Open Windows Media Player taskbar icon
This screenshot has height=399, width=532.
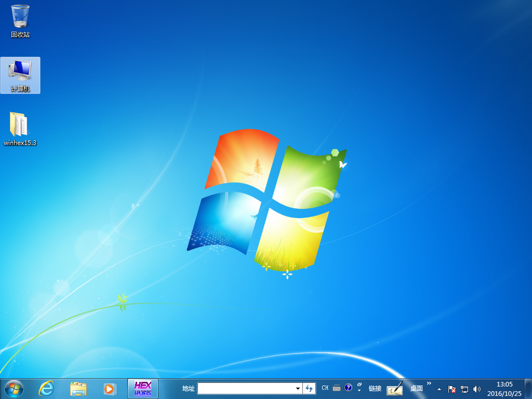pos(110,389)
